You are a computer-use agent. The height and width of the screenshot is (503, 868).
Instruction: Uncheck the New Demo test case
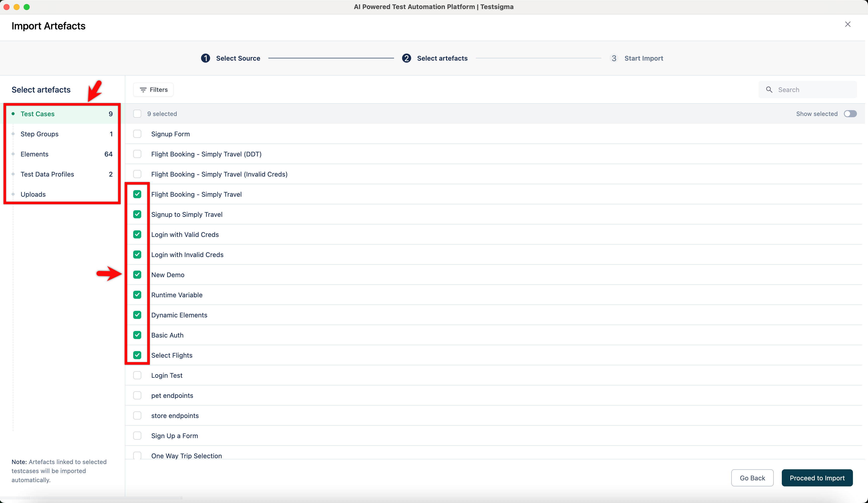coord(137,275)
